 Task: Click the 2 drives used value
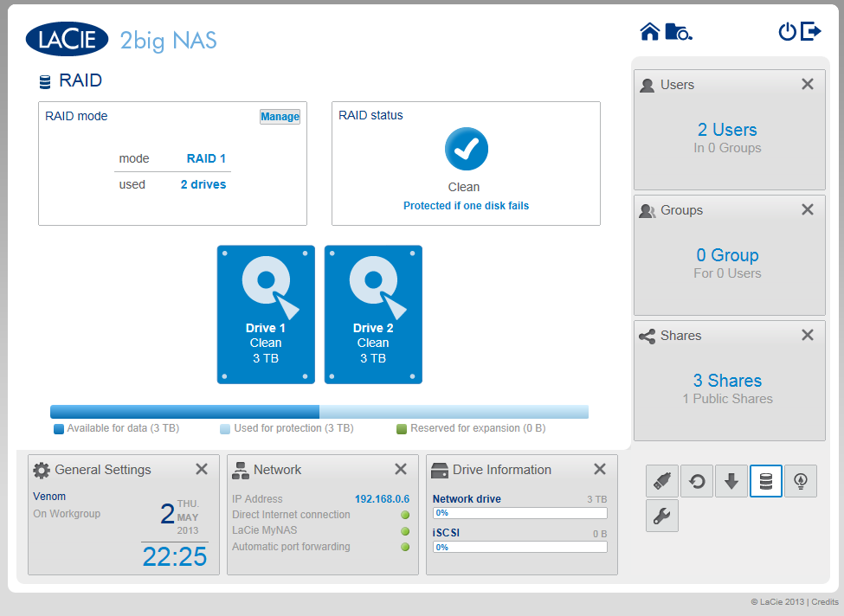click(x=203, y=184)
